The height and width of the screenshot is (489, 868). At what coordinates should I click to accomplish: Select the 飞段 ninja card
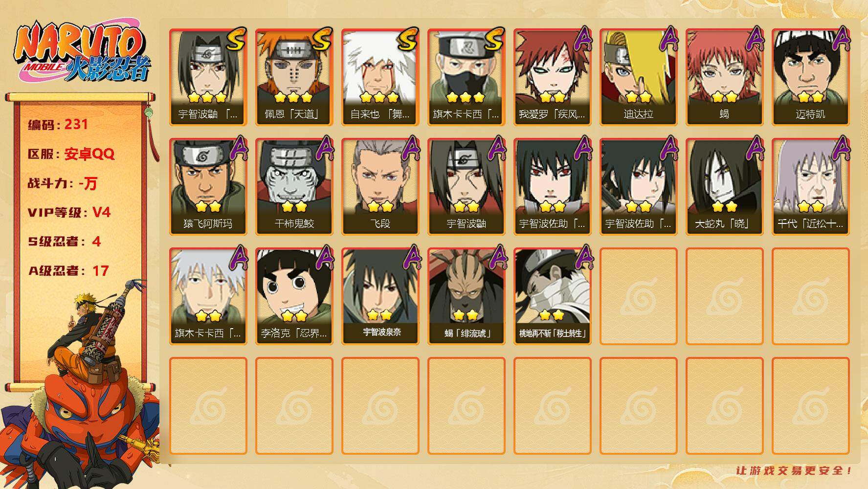(x=380, y=187)
